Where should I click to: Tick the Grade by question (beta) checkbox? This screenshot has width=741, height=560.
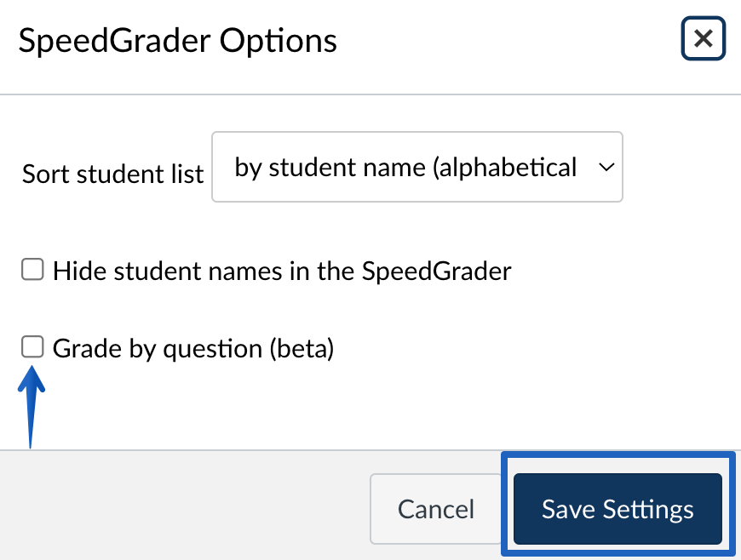click(x=32, y=347)
